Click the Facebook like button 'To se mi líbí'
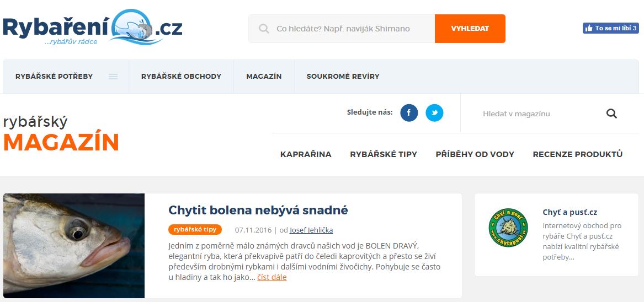The height and width of the screenshot is (302, 644). coord(610,28)
